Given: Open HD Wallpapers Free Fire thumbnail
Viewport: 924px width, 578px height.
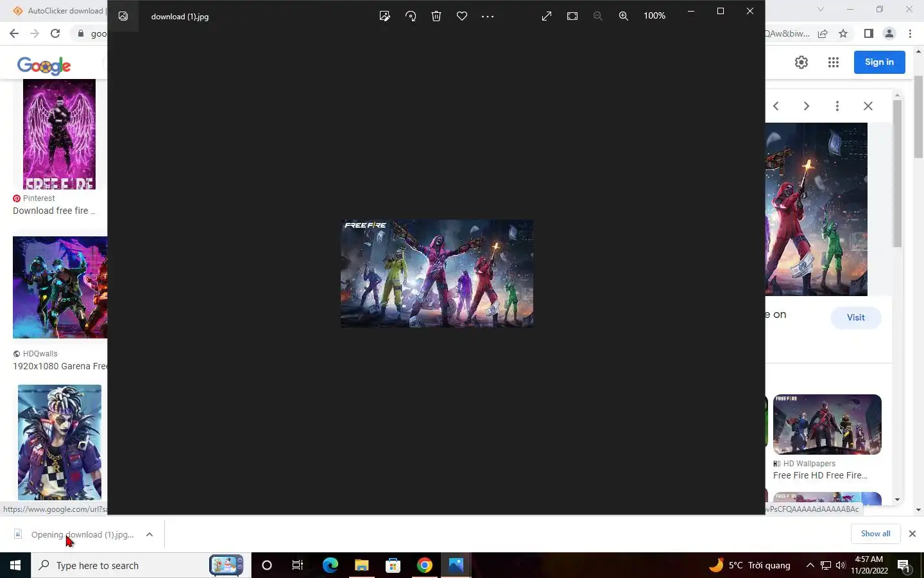Looking at the screenshot, I should pyautogui.click(x=827, y=425).
